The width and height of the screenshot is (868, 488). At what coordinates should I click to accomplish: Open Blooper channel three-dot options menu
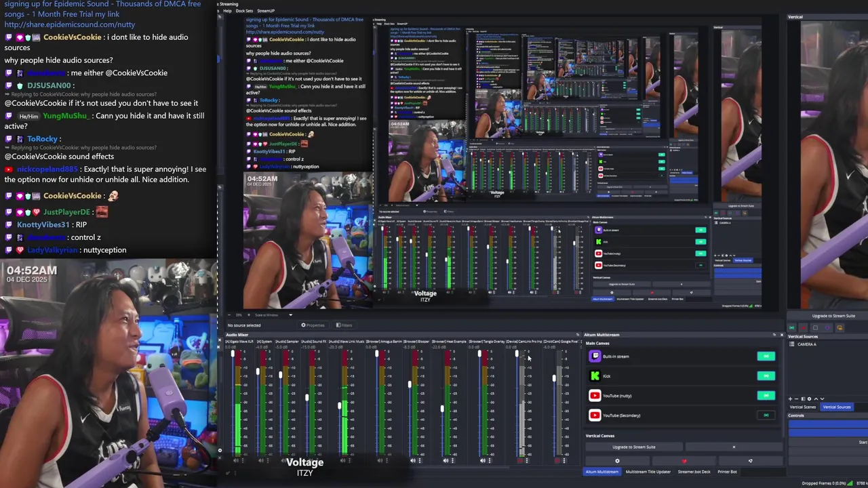420,460
